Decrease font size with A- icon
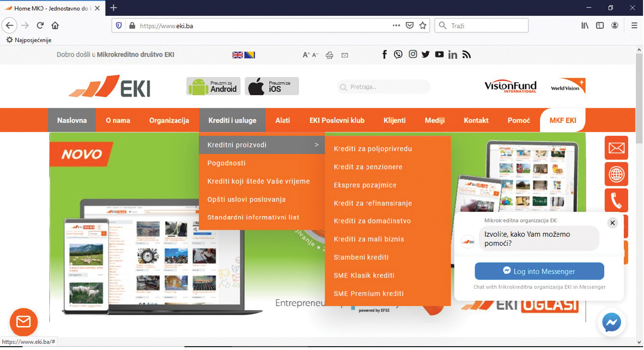The width and height of the screenshot is (644, 350). tap(315, 55)
